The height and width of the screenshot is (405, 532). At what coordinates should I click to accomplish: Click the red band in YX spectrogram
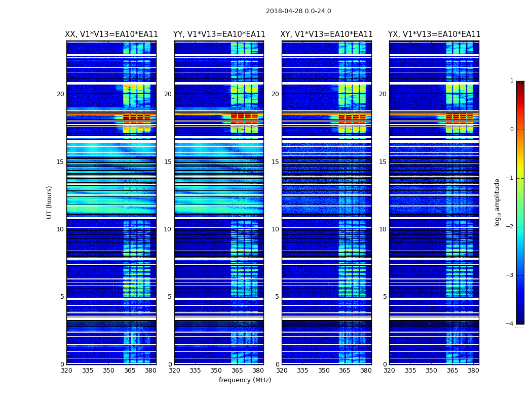point(460,117)
